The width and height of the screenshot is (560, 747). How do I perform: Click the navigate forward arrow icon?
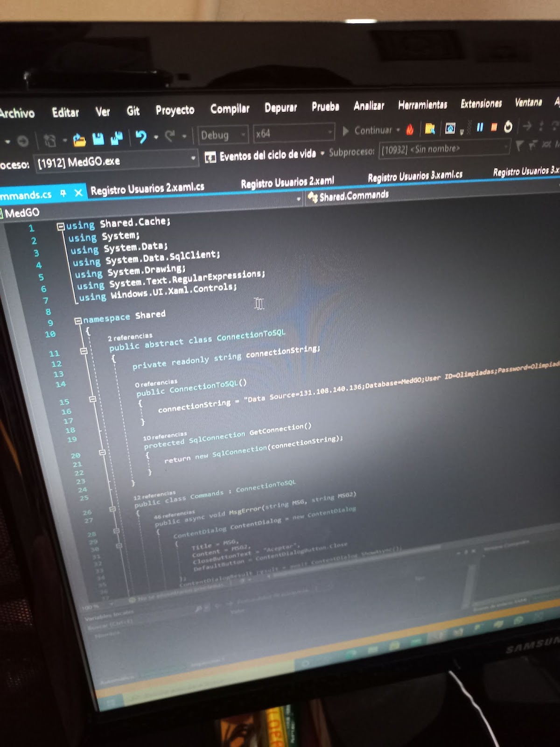click(22, 140)
